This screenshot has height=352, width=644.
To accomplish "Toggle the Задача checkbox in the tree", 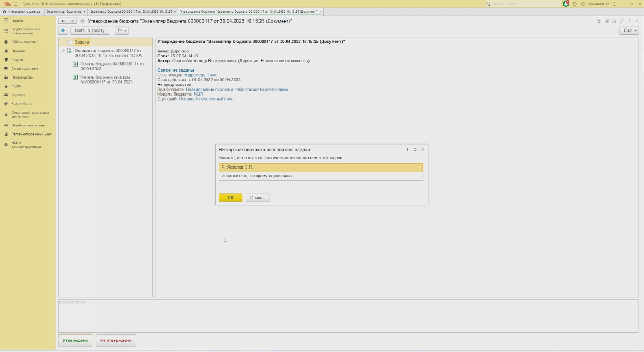I will [69, 42].
